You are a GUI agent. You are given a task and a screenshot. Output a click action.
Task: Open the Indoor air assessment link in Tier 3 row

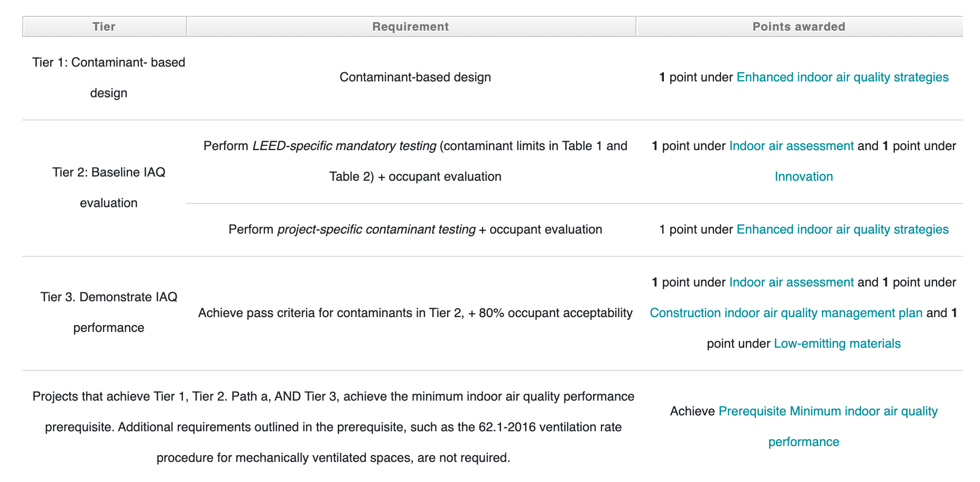point(790,282)
